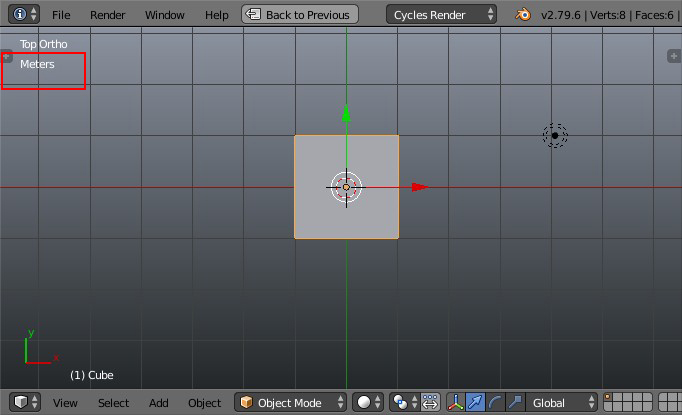Click the Back to Previous button

[x=300, y=15]
